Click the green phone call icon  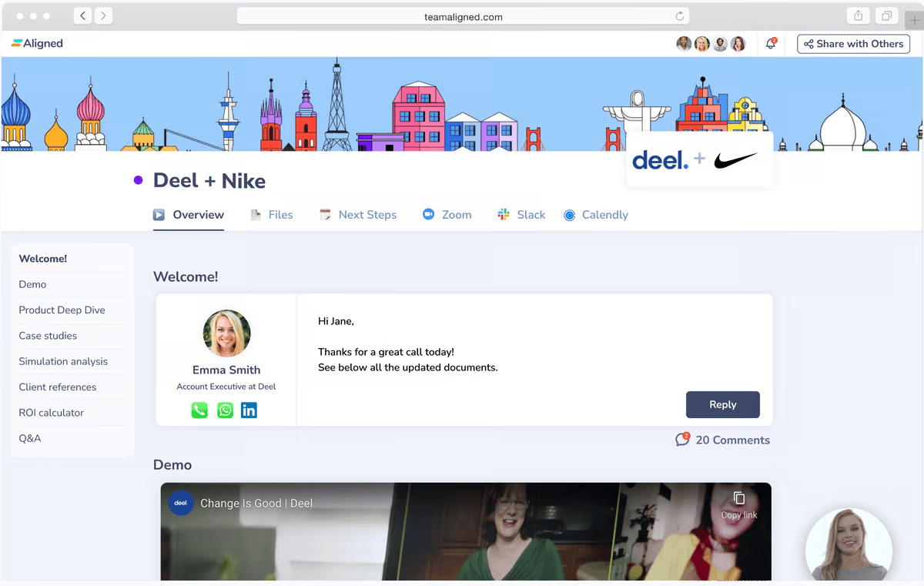click(x=199, y=410)
